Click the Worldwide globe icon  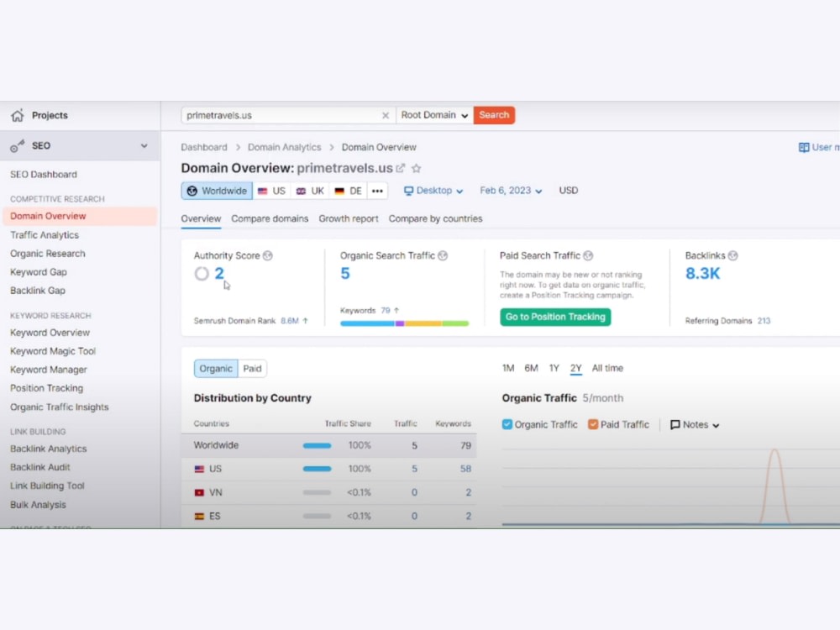(192, 191)
